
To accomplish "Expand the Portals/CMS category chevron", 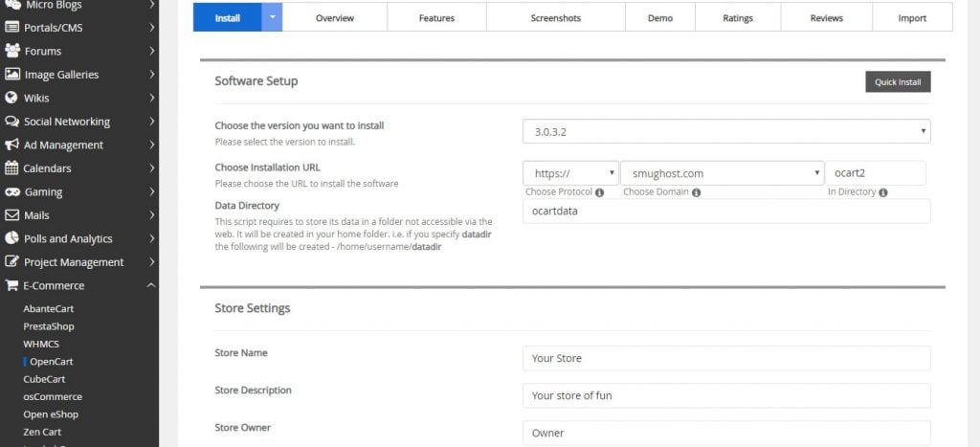I will [152, 28].
